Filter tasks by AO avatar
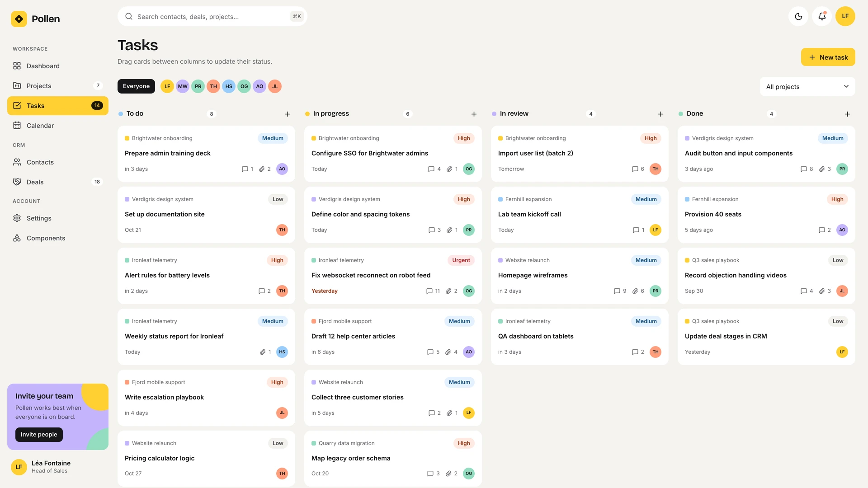The height and width of the screenshot is (488, 868). click(x=259, y=86)
